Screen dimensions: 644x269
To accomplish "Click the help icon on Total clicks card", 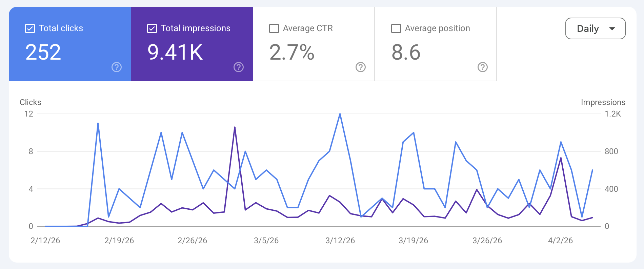I will tap(117, 67).
